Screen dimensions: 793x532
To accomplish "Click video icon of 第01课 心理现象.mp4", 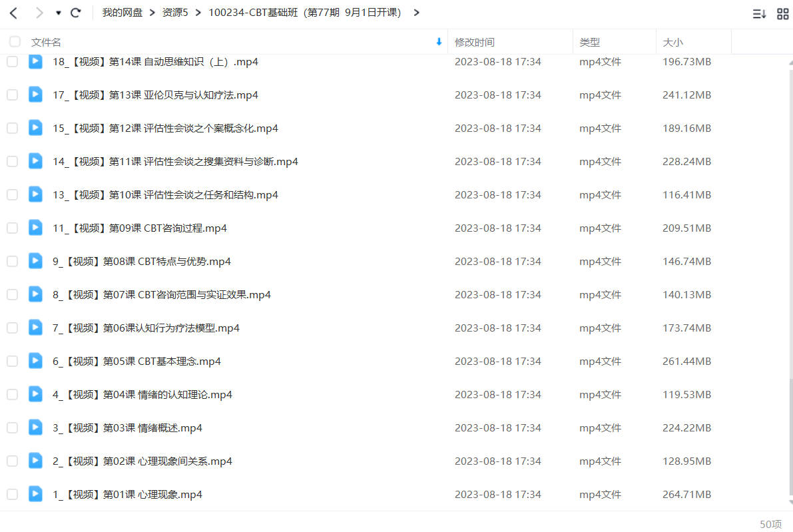I will pyautogui.click(x=35, y=493).
